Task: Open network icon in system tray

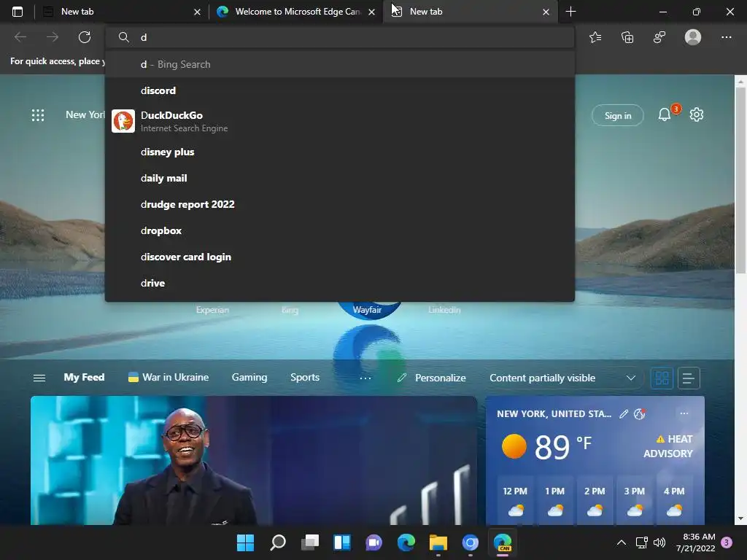Action: [x=642, y=542]
